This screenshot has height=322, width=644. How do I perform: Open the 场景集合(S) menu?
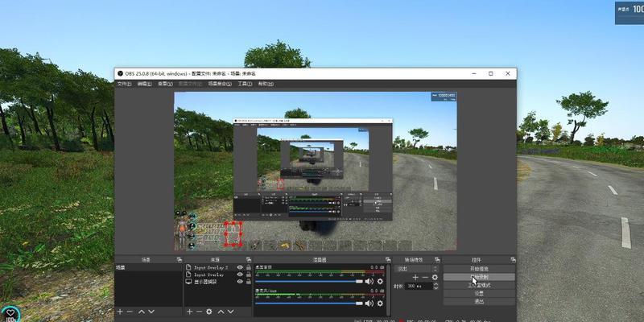(x=219, y=84)
